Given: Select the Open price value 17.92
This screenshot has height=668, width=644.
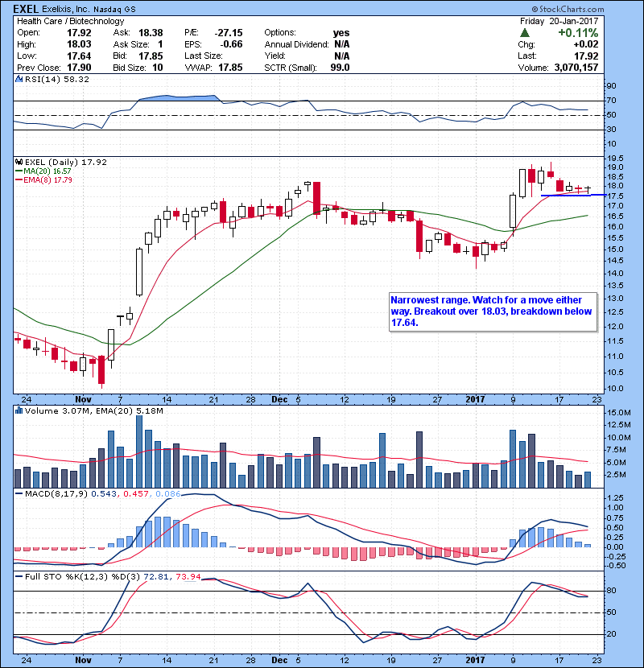Looking at the screenshot, I should [x=79, y=33].
